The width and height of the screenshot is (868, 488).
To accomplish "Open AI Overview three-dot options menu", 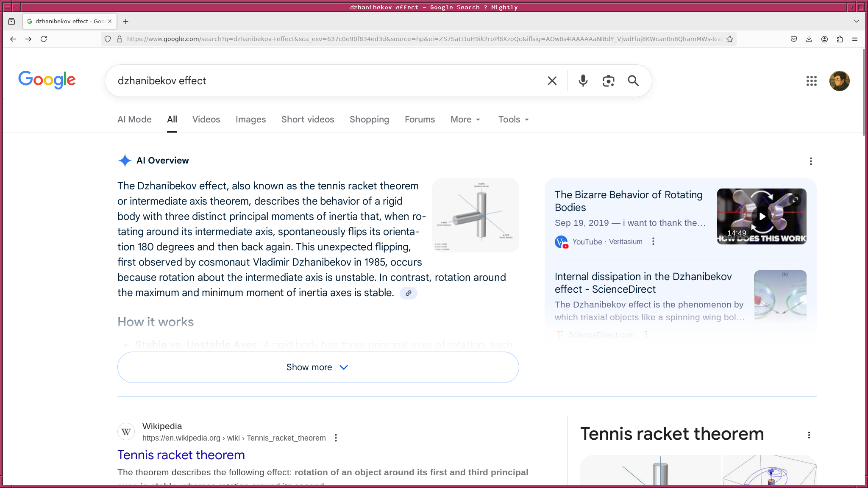I will click(811, 161).
